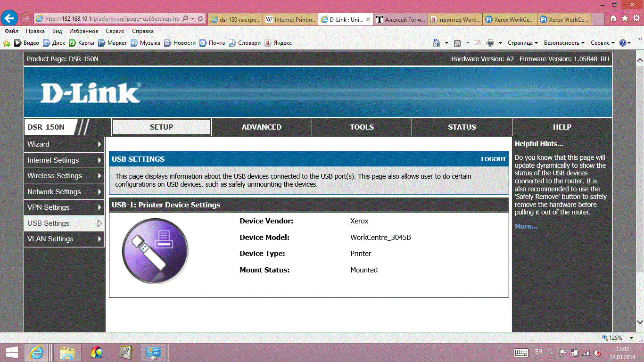Switch to the STATUS tab
The height and width of the screenshot is (362, 644).
point(462,127)
